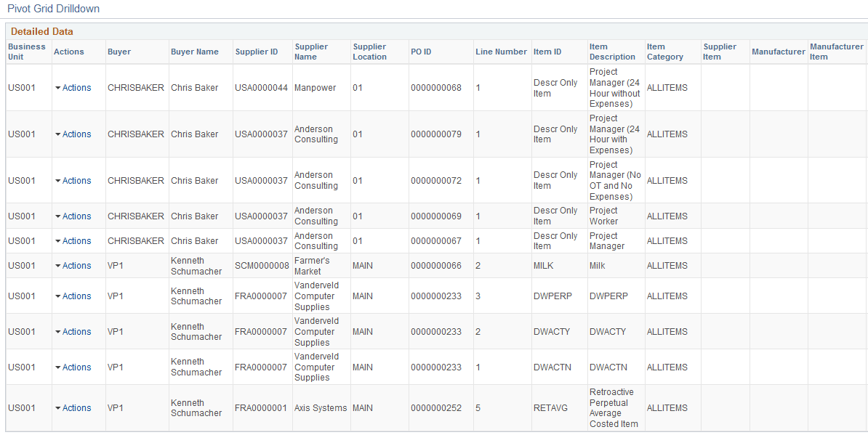The height and width of the screenshot is (435, 868).
Task: Select the Supplier Location column header
Action: (x=371, y=51)
